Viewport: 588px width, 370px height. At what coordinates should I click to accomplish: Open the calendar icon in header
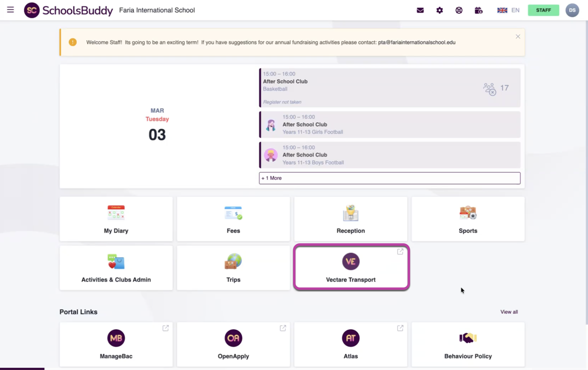(x=478, y=10)
